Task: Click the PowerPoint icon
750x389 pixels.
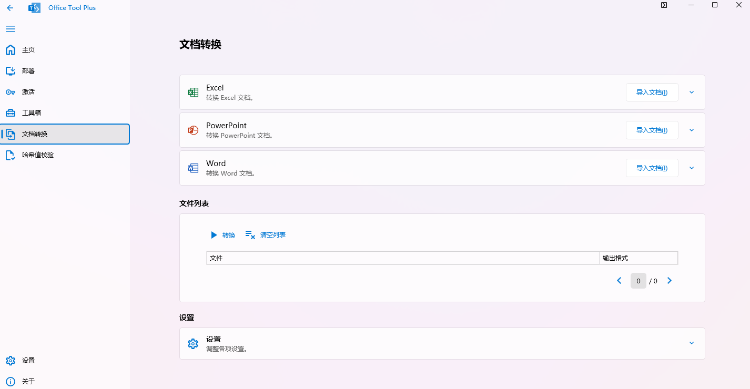Action: 193,130
